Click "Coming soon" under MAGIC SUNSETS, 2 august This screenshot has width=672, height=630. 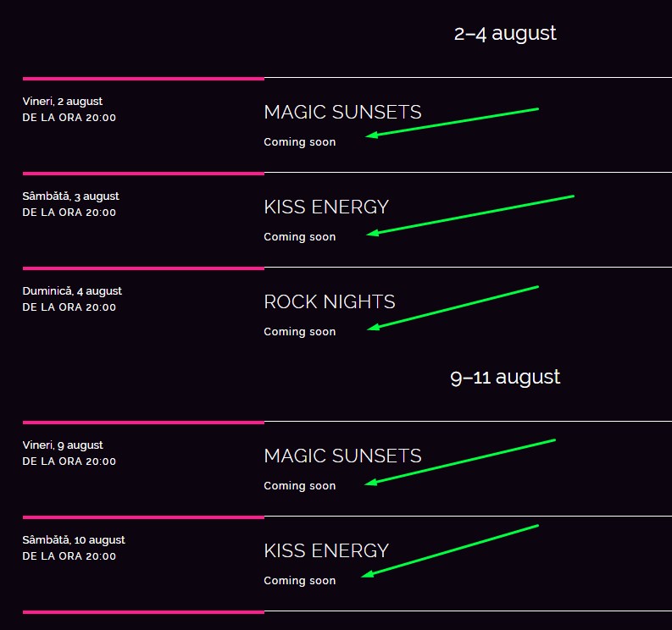click(x=299, y=142)
